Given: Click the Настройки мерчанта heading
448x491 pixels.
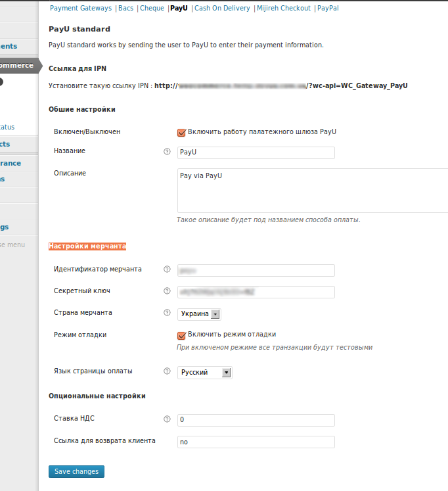Looking at the screenshot, I should [87, 246].
